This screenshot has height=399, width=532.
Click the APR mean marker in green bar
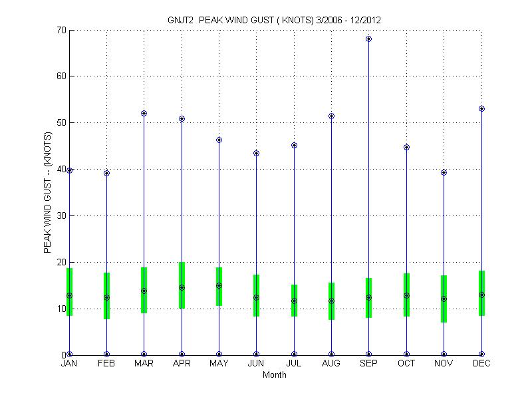tap(182, 288)
